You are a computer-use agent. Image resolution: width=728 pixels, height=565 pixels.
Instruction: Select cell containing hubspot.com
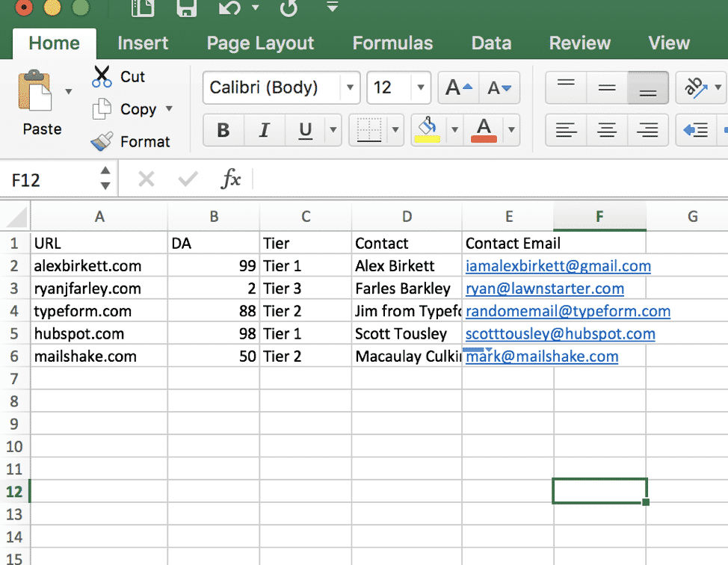99,334
